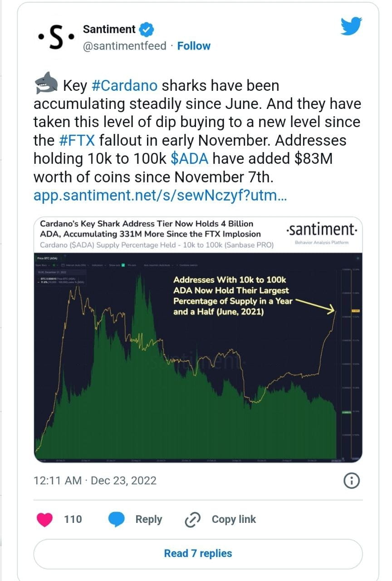The image size is (392, 581).
Task: Click the reply speech bubble icon
Action: (x=118, y=519)
